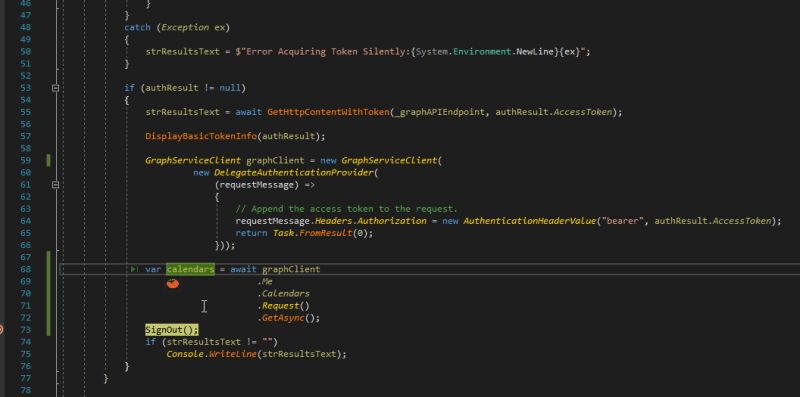The width and height of the screenshot is (800, 397).
Task: Click the "bearer" string literal
Action: coord(622,221)
